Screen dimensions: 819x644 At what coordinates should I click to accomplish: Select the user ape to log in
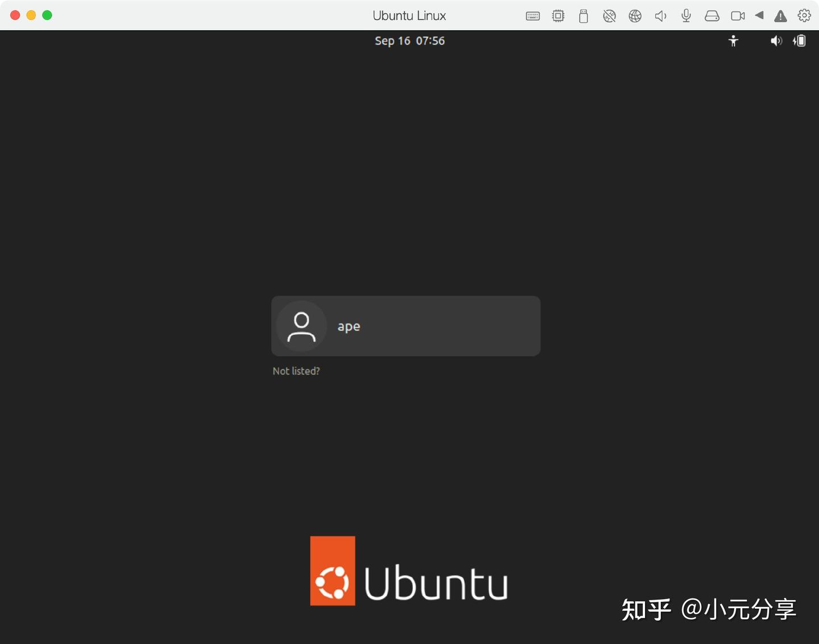(406, 326)
